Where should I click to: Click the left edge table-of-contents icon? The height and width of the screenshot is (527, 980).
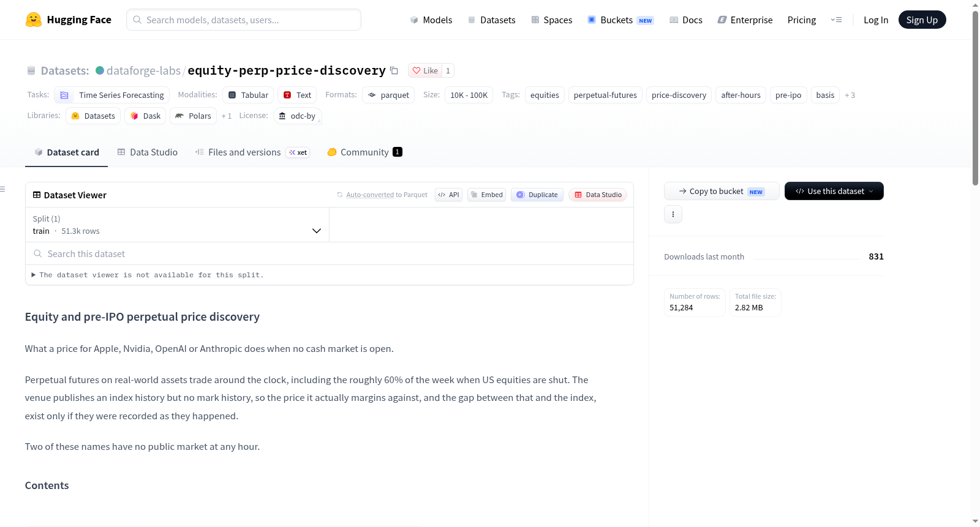[x=3, y=189]
